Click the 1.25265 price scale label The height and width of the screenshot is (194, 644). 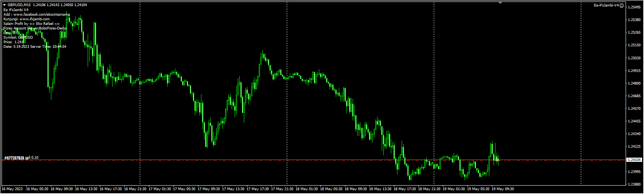(635, 33)
